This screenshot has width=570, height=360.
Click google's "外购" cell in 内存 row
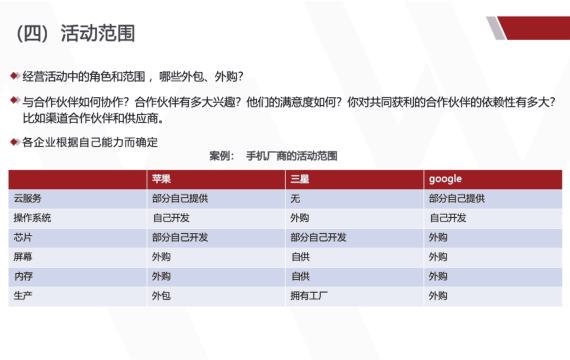coord(493,277)
